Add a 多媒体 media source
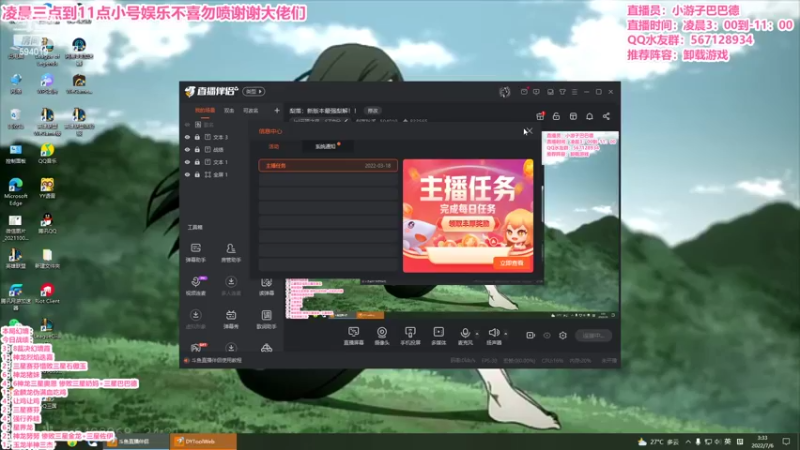800x450 pixels. tap(438, 336)
